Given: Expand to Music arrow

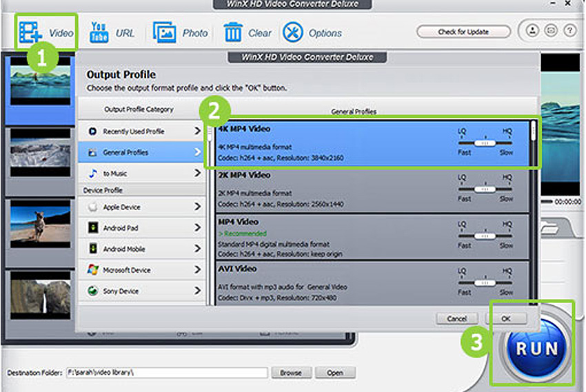Looking at the screenshot, I should coord(197,173).
